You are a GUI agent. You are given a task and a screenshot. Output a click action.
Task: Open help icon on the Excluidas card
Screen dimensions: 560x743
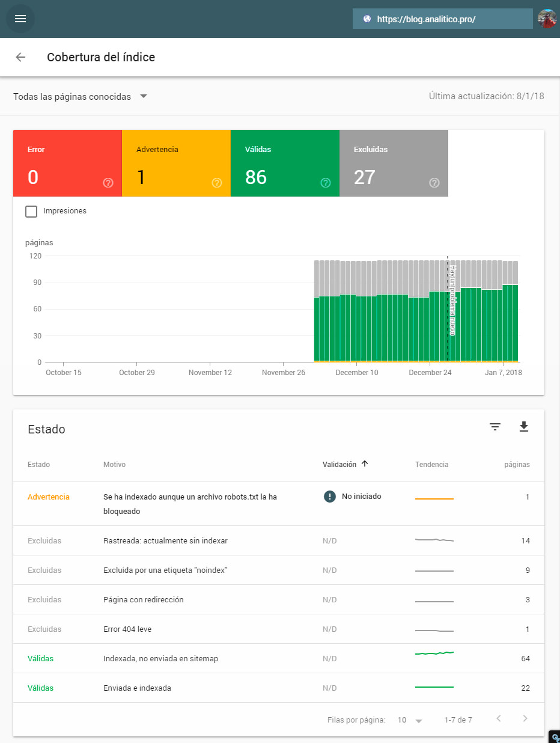(434, 183)
